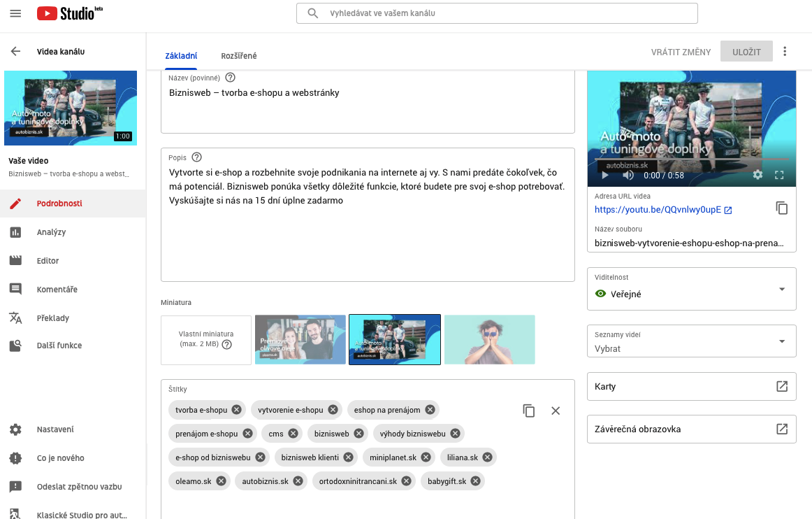
Task: Expand the Viditelnost dropdown
Action: click(781, 289)
